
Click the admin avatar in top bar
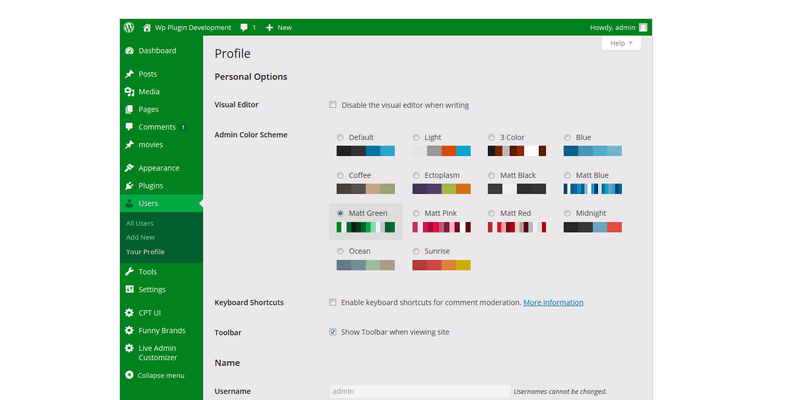click(643, 27)
